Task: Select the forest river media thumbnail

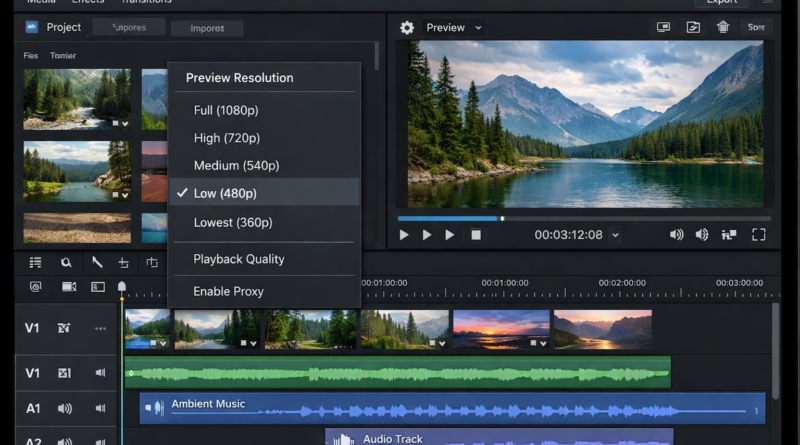Action: tap(77, 99)
